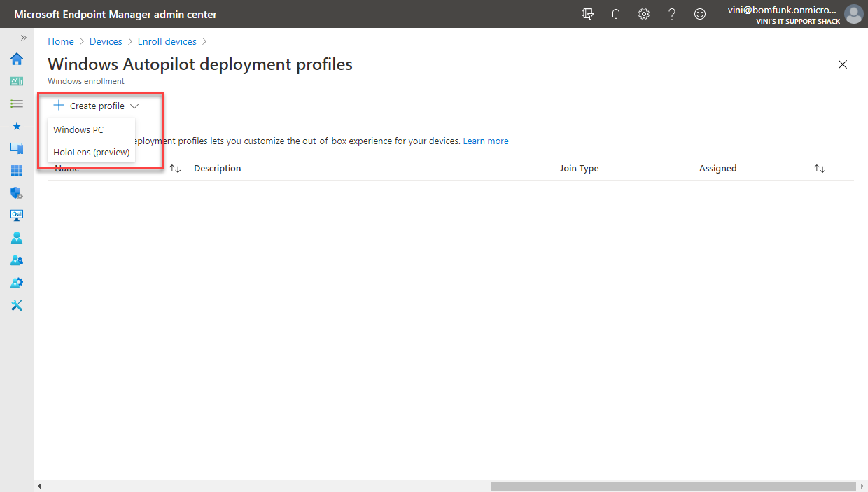
Task: Sort by the Name column arrows
Action: click(175, 169)
